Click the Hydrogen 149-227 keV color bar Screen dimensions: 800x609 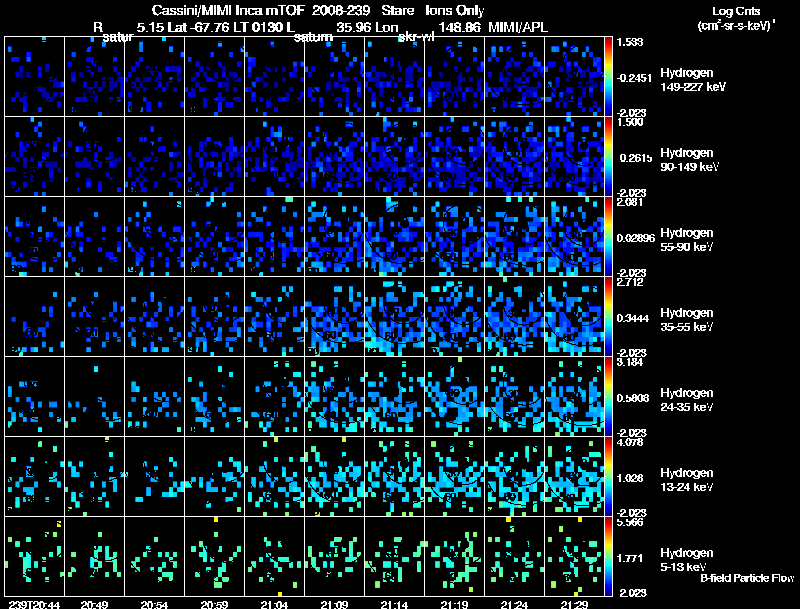coord(608,77)
